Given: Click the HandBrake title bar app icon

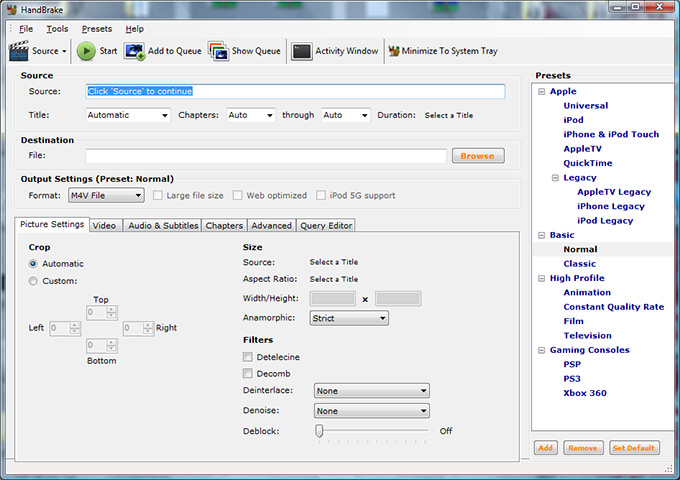Looking at the screenshot, I should click(10, 8).
